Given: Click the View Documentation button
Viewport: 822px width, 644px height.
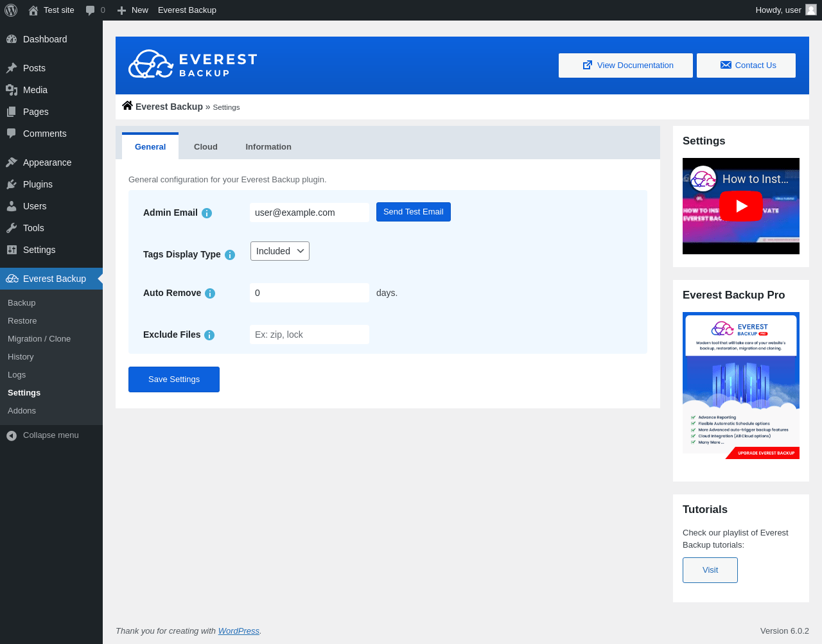Looking at the screenshot, I should tap(625, 65).
